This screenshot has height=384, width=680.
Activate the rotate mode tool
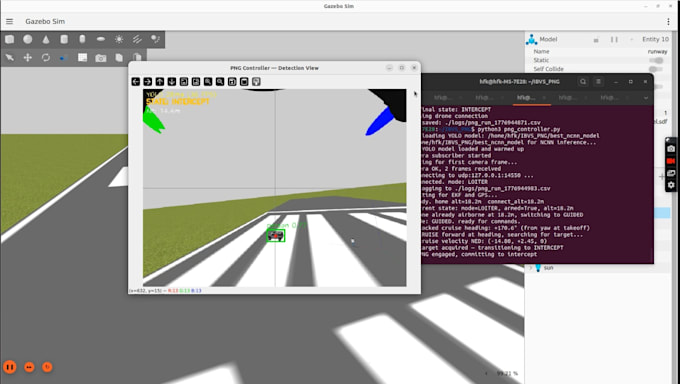click(46, 58)
